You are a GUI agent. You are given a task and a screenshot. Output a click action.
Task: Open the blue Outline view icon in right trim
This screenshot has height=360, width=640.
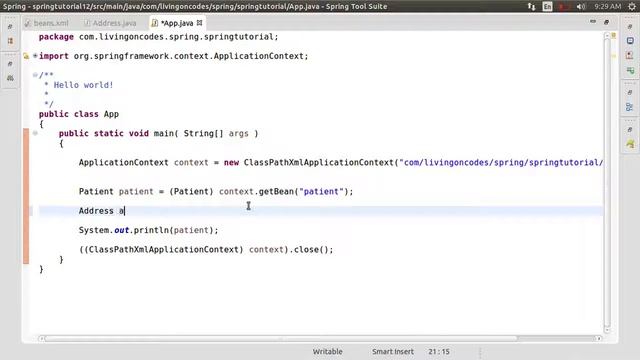pos(630,107)
